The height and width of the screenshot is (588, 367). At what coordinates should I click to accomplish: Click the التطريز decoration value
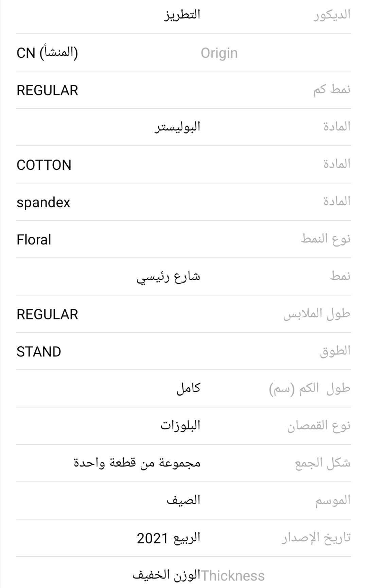[x=182, y=15]
